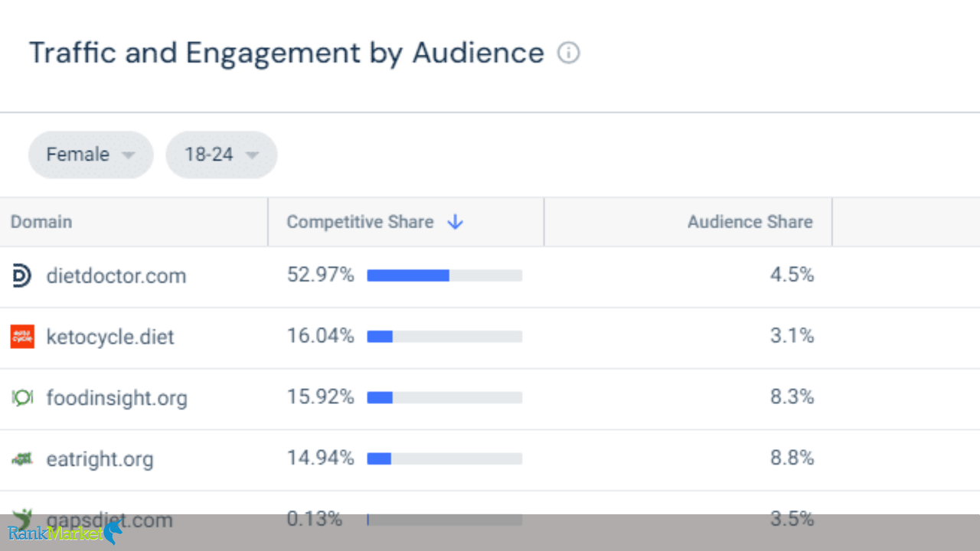Click the Audience Share column header
This screenshot has width=980, height=551.
point(750,222)
